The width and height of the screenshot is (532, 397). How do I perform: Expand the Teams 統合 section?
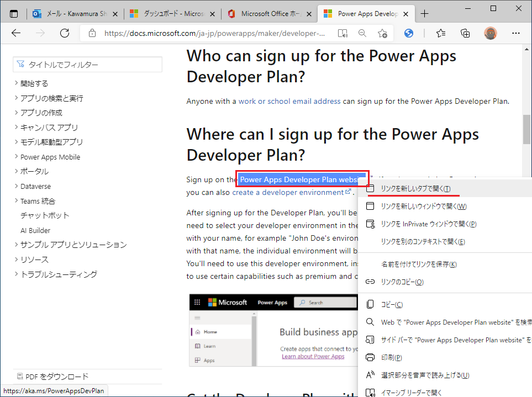tap(35, 201)
